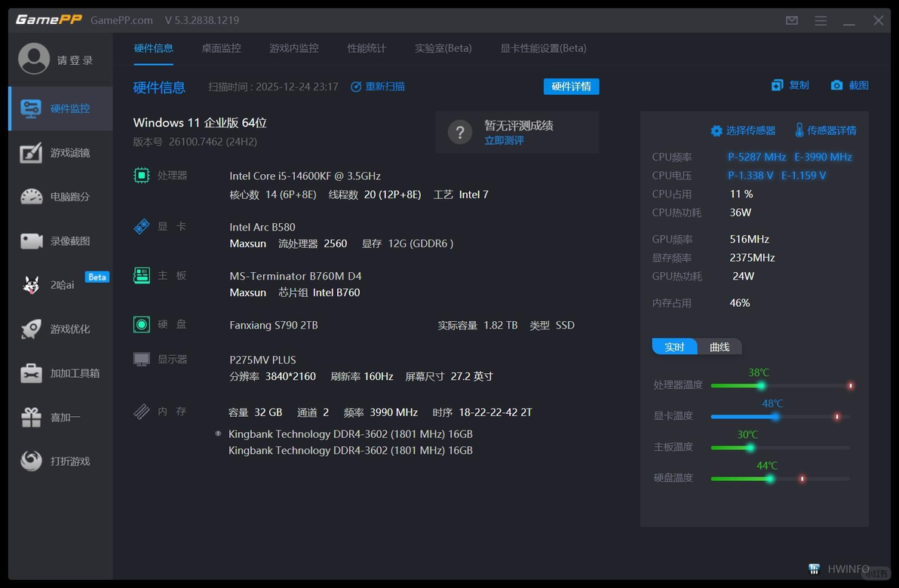Click the camera icon beside 截图
899x588 pixels.
coord(836,85)
